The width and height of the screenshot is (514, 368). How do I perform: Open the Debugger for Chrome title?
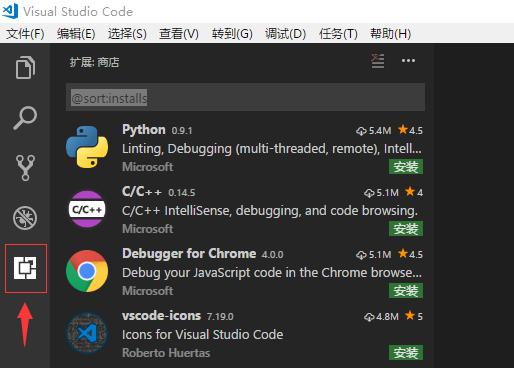point(189,254)
